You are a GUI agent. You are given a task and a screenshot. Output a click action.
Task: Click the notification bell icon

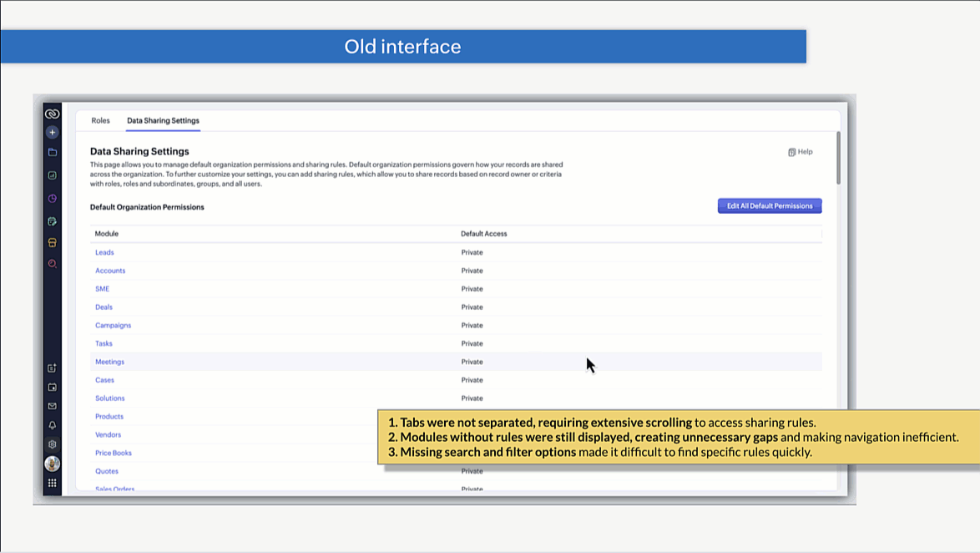tap(52, 425)
